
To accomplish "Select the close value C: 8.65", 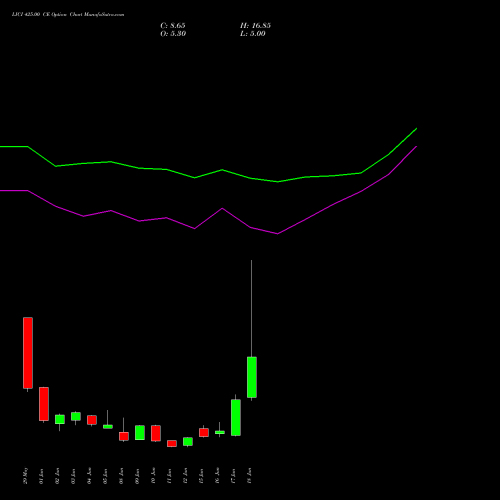I will pos(173,26).
